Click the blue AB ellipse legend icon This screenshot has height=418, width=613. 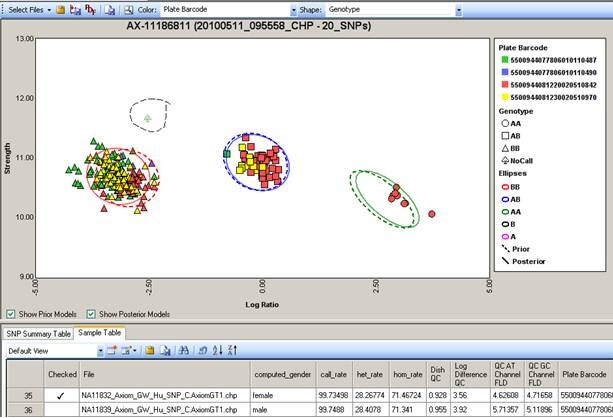(x=505, y=199)
